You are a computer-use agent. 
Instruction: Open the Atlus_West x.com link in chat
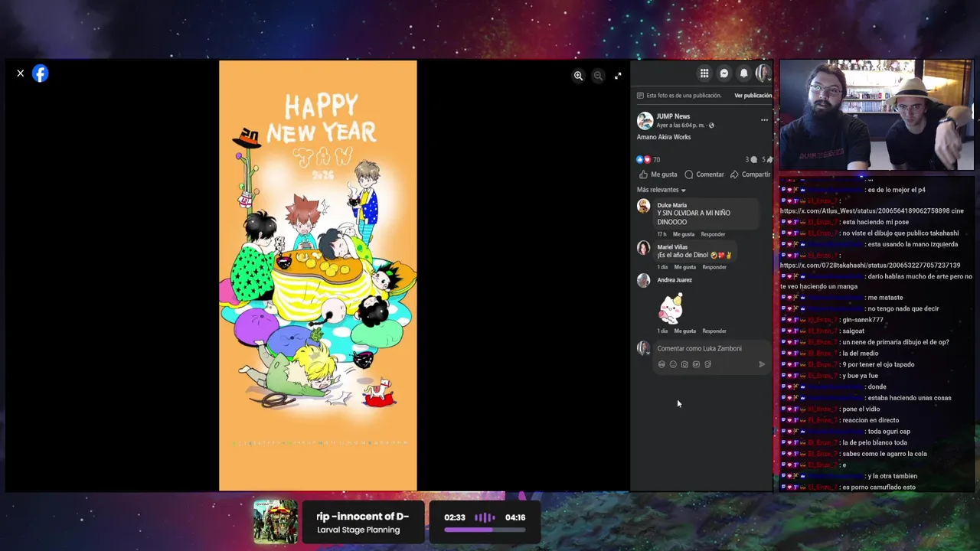coord(865,211)
